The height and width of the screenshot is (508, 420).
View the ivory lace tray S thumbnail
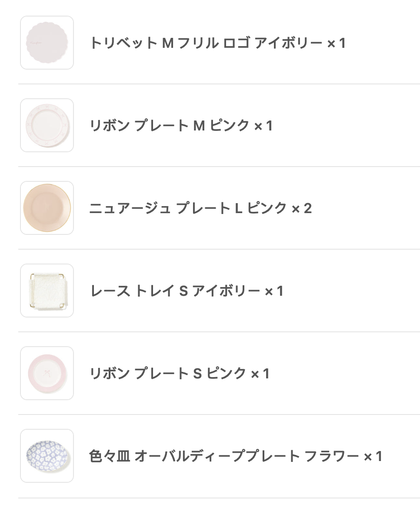[47, 291]
